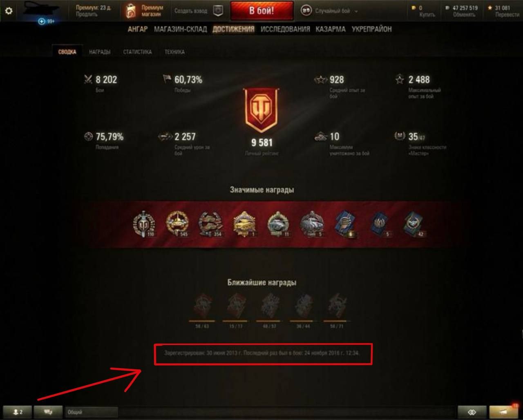This screenshot has width=523, height=420.
Task: Click the blue ribbon award showing 42
Action: tap(413, 224)
